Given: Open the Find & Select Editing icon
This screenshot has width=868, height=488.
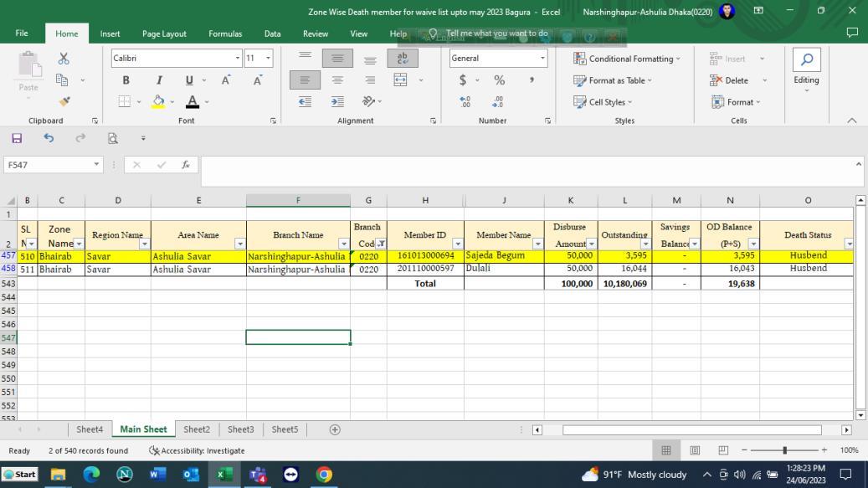Looking at the screenshot, I should [x=807, y=59].
